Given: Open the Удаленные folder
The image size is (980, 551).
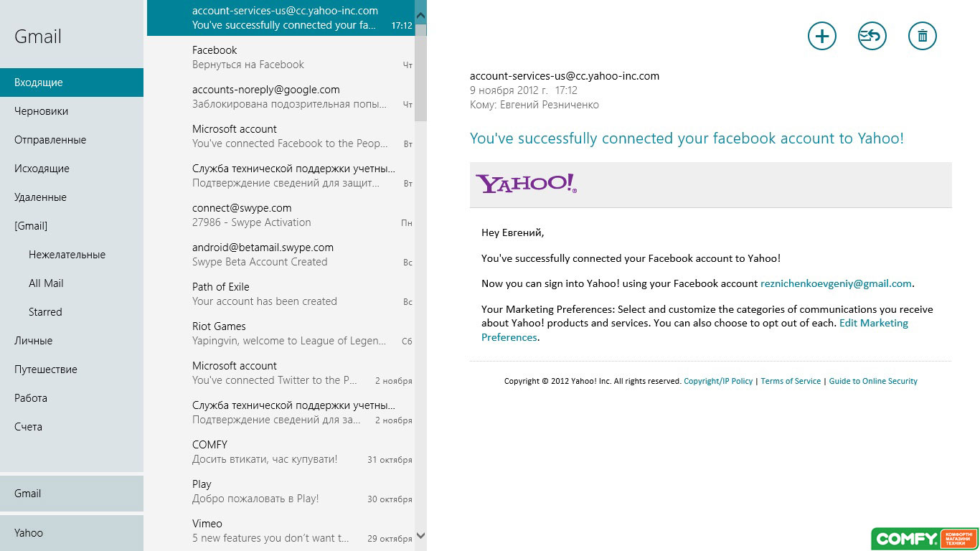Looking at the screenshot, I should tap(72, 197).
